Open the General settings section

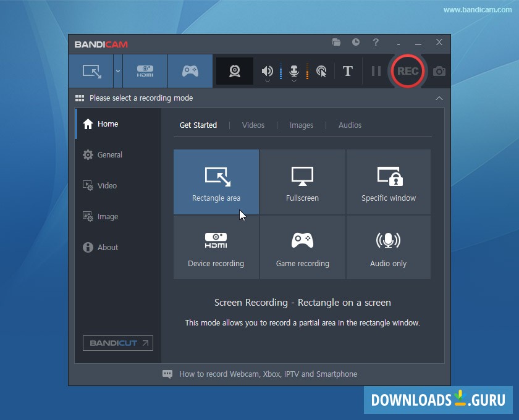(x=109, y=154)
